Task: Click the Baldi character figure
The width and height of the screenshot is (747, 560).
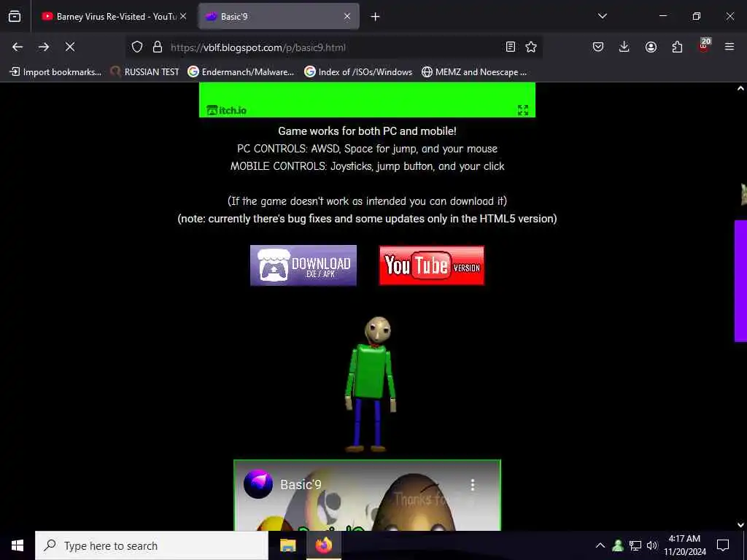Action: pos(370,384)
